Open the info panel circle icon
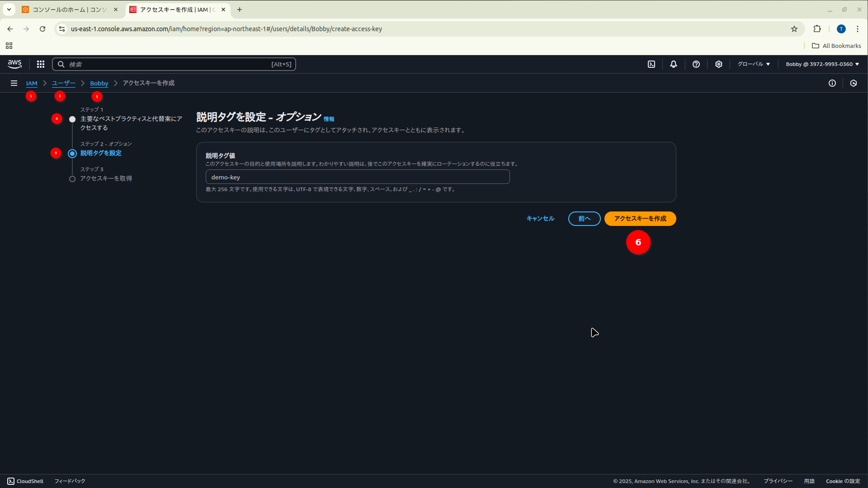The image size is (868, 488). (832, 83)
